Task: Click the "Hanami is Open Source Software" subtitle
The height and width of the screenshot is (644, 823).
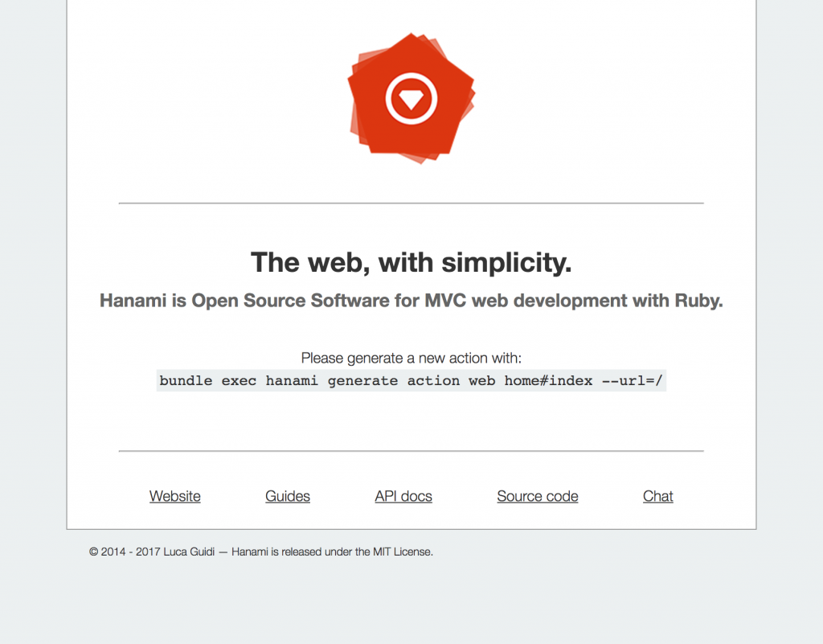Action: pos(411,300)
